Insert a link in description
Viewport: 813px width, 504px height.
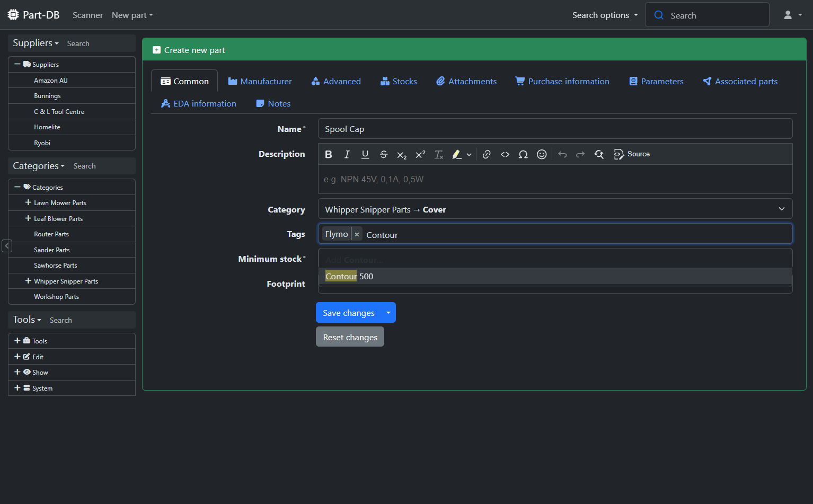pos(487,154)
